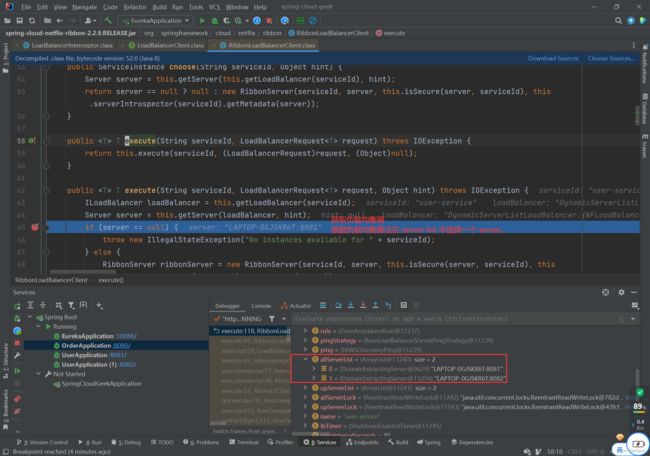
Task: Collapse the allServerList variable node
Action: (x=306, y=359)
